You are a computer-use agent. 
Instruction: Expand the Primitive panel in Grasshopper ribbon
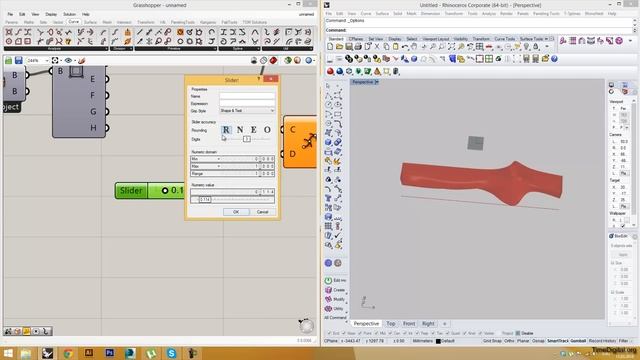click(x=176, y=49)
